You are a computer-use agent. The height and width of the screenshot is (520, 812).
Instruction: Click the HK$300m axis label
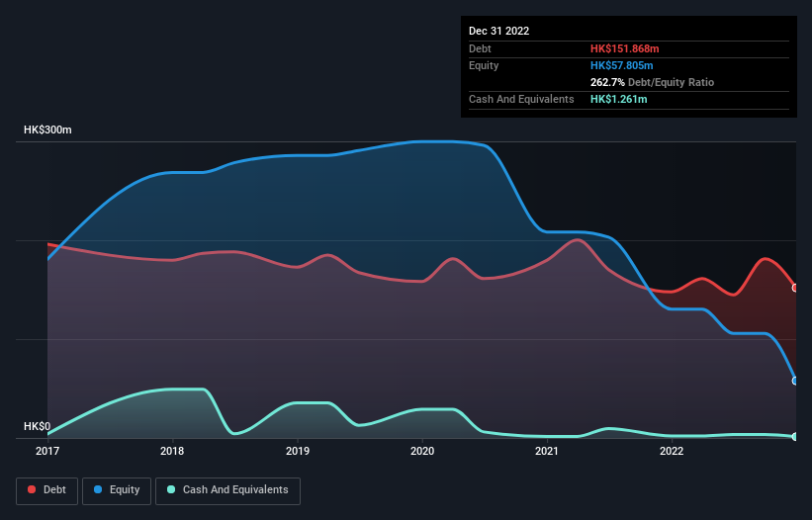click(x=47, y=130)
